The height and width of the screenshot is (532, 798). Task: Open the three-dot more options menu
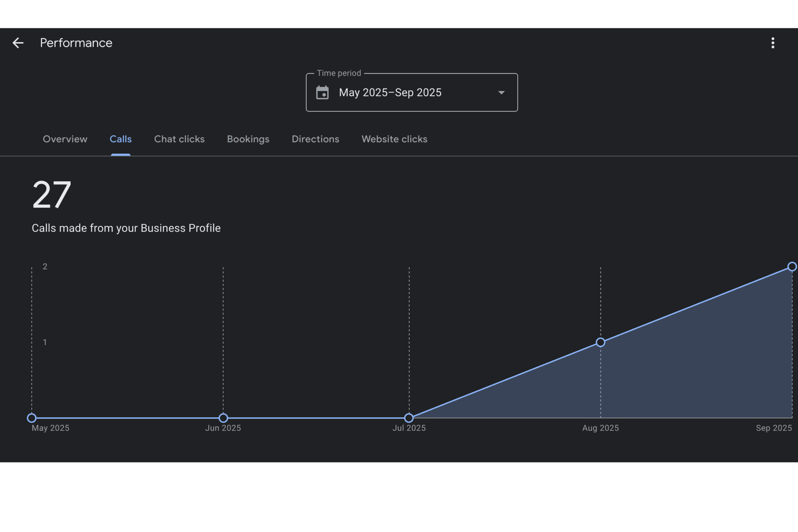[773, 43]
